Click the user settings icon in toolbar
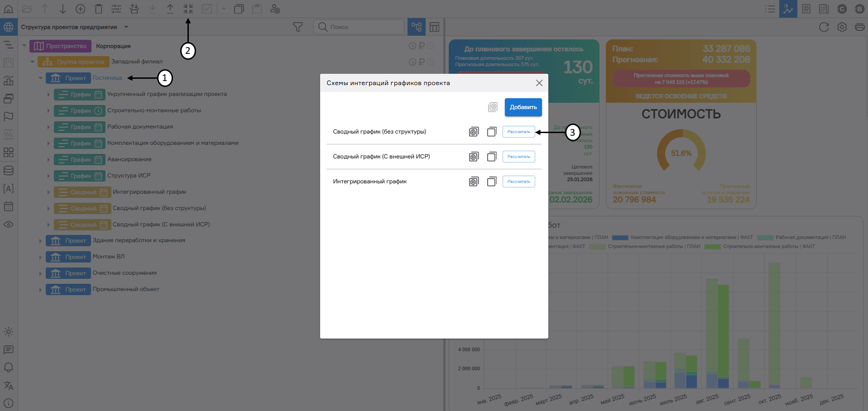This screenshot has width=868, height=411. click(275, 9)
